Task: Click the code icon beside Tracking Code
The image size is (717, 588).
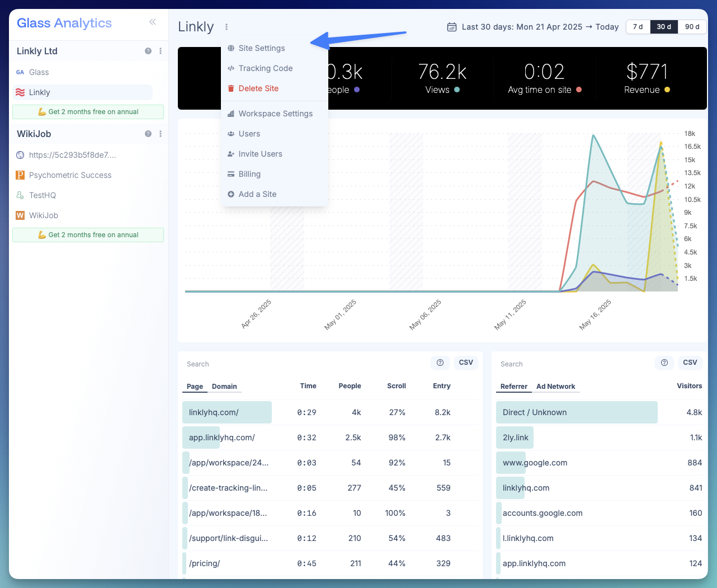Action: pyautogui.click(x=231, y=68)
